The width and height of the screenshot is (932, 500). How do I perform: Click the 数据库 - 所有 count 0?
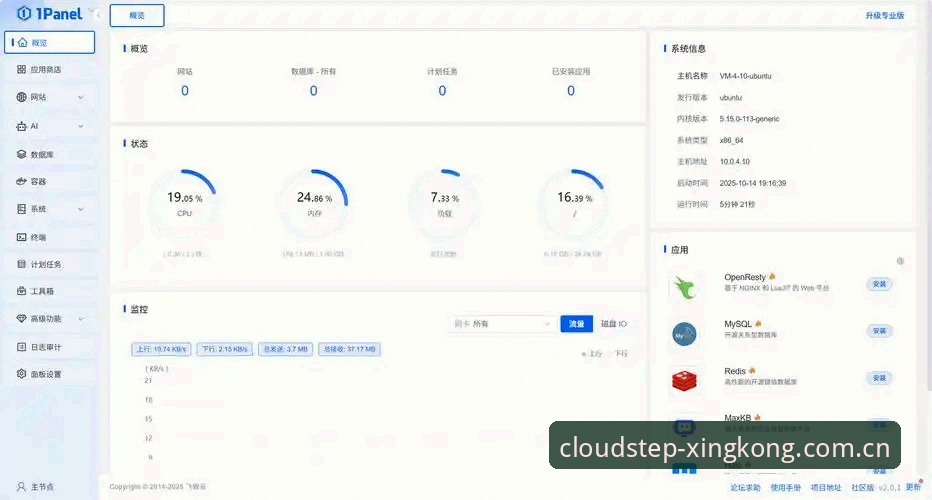(313, 91)
